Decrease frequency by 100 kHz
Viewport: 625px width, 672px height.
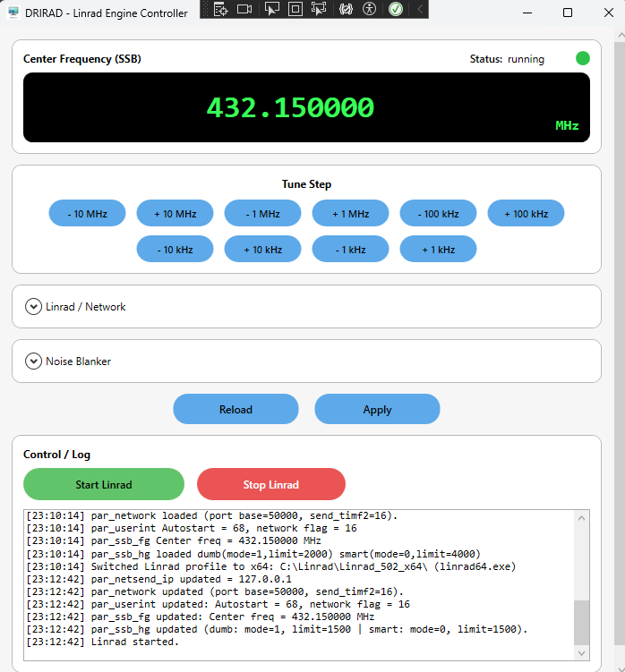click(x=438, y=214)
